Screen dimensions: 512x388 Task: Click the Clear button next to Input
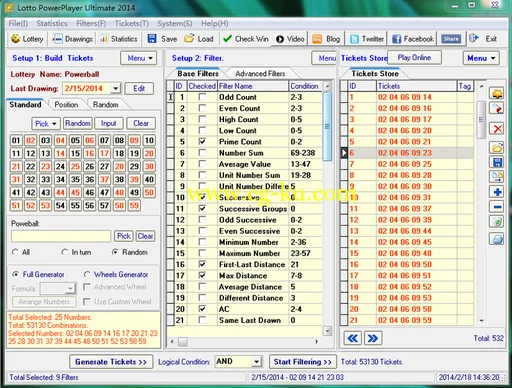(141, 123)
